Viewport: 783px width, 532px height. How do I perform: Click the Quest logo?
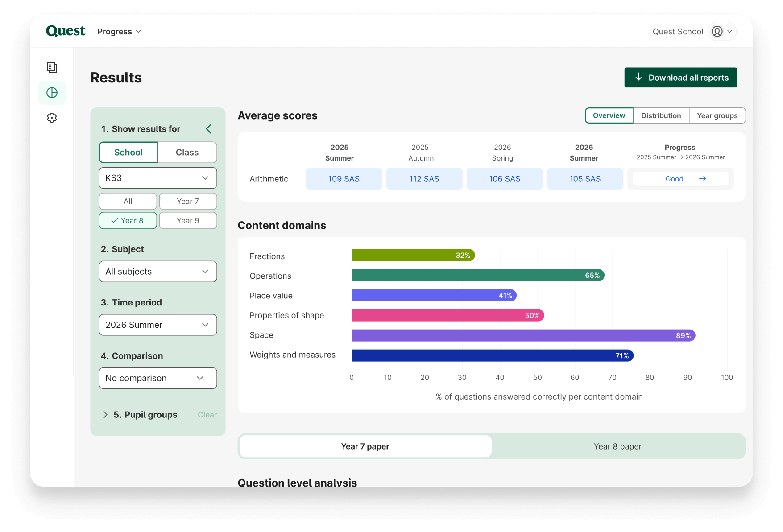pyautogui.click(x=66, y=31)
